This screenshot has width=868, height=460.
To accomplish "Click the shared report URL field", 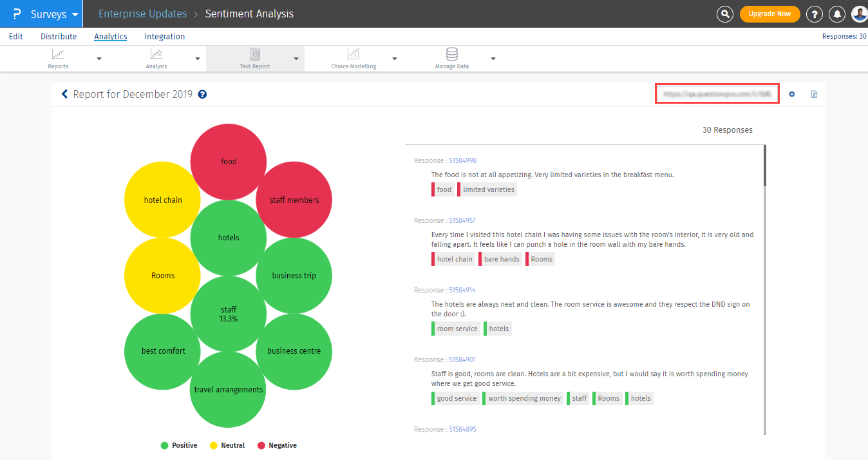I will pyautogui.click(x=717, y=94).
